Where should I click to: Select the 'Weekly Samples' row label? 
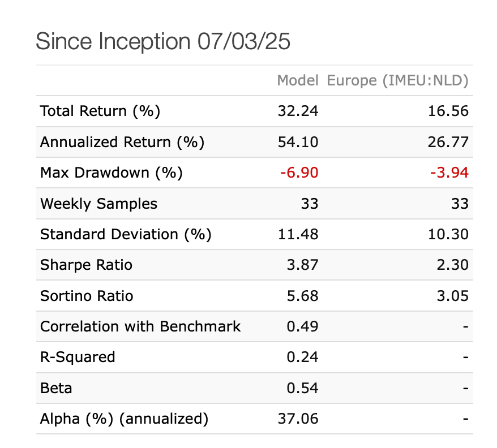99,204
